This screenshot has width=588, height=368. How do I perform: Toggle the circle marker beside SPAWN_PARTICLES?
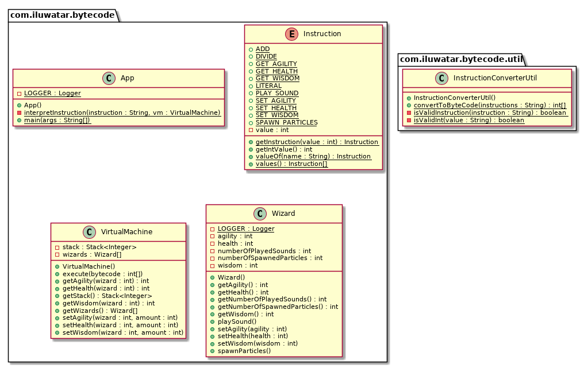pyautogui.click(x=249, y=122)
